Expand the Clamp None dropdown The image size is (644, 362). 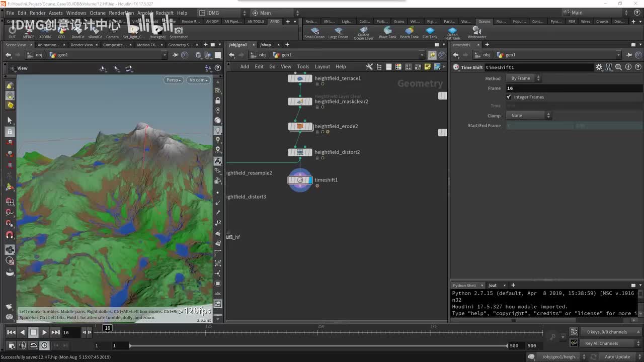pos(529,116)
